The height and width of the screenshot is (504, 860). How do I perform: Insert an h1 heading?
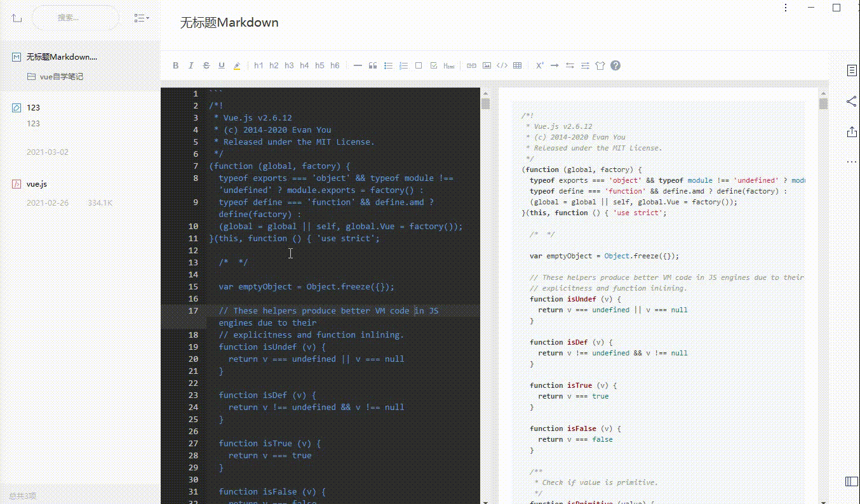click(259, 65)
